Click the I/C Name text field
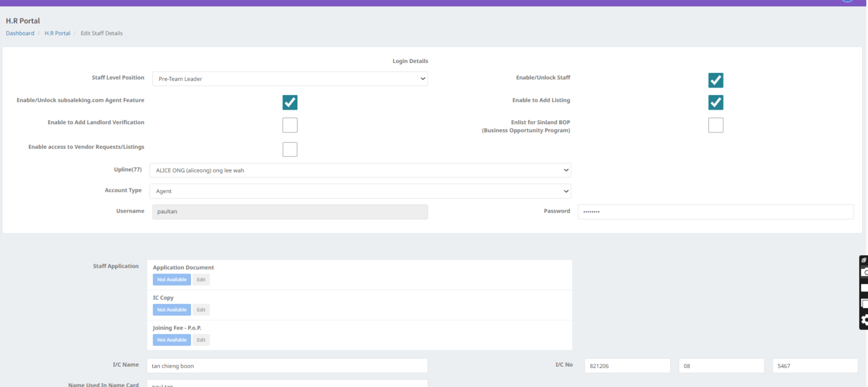The image size is (868, 387). [x=287, y=366]
